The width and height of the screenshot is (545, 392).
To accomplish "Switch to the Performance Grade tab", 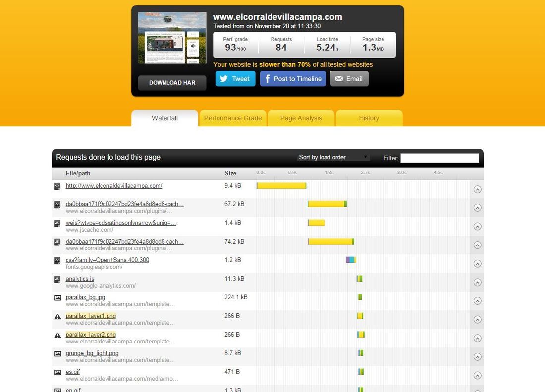I will tap(232, 118).
